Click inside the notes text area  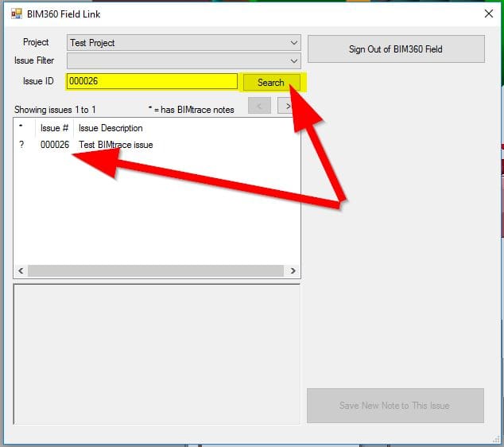click(x=157, y=354)
